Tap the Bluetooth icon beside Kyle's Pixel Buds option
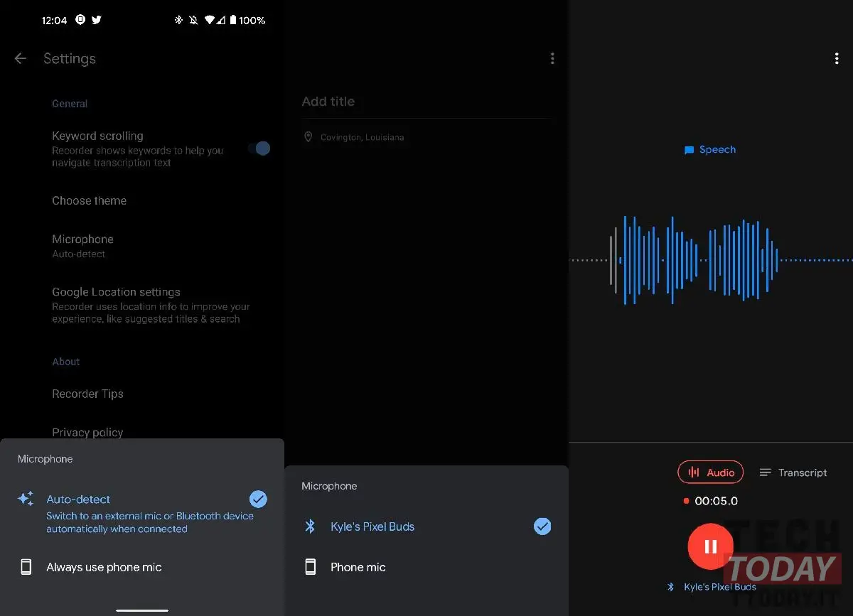The image size is (853, 616). pyautogui.click(x=310, y=526)
